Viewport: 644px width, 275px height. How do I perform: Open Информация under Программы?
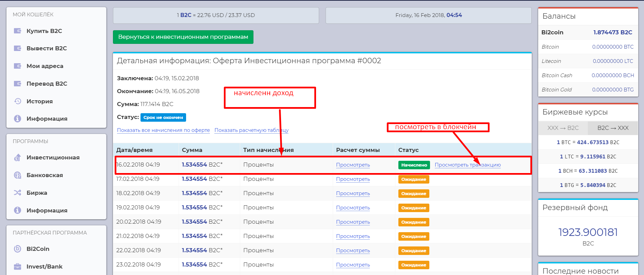point(47,210)
